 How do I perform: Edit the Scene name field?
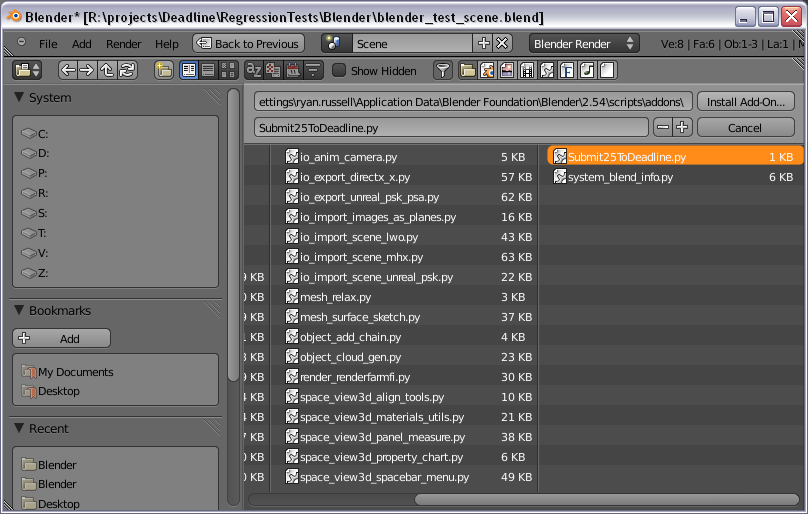pyautogui.click(x=412, y=43)
